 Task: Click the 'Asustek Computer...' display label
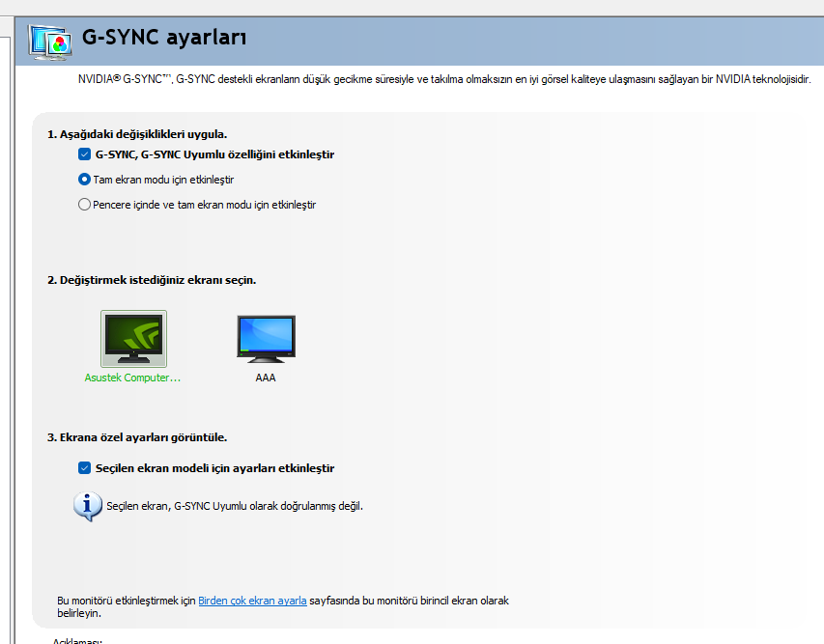coord(132,378)
